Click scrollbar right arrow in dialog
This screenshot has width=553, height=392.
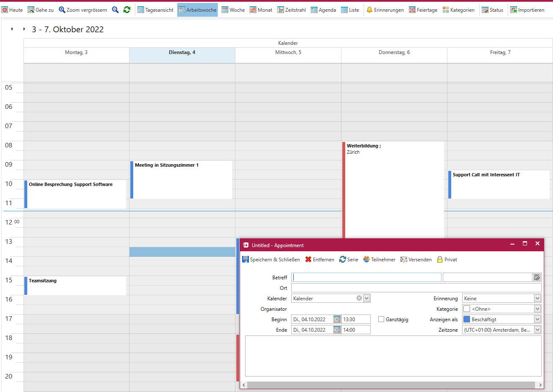click(540, 385)
